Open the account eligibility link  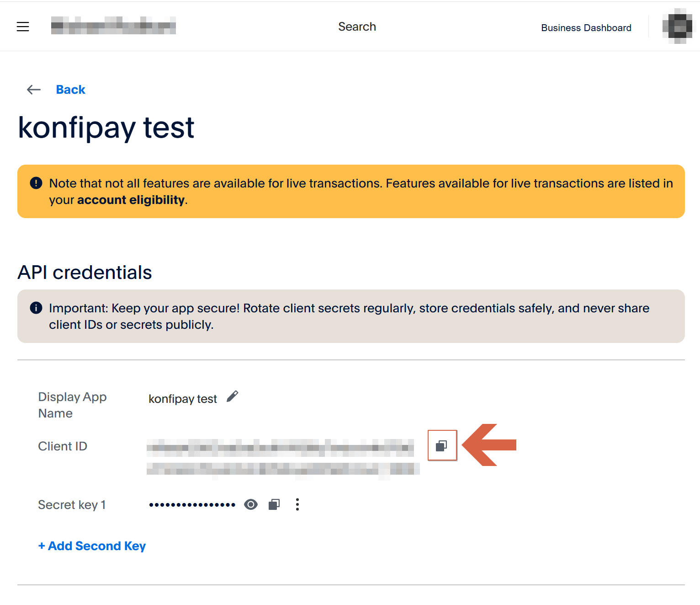click(x=131, y=200)
